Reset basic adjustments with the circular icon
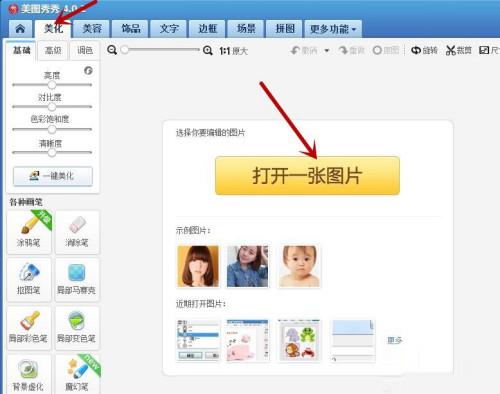500x394 pixels. [x=88, y=70]
